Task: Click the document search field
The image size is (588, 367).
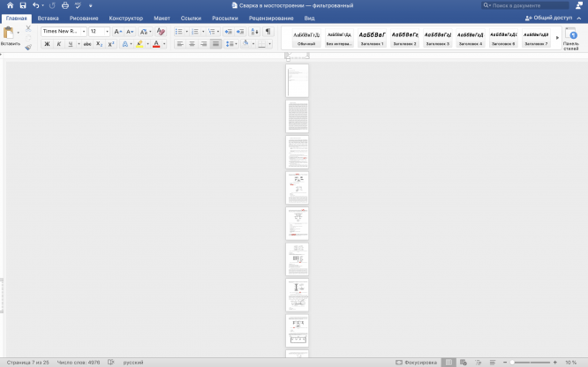Action: point(525,5)
